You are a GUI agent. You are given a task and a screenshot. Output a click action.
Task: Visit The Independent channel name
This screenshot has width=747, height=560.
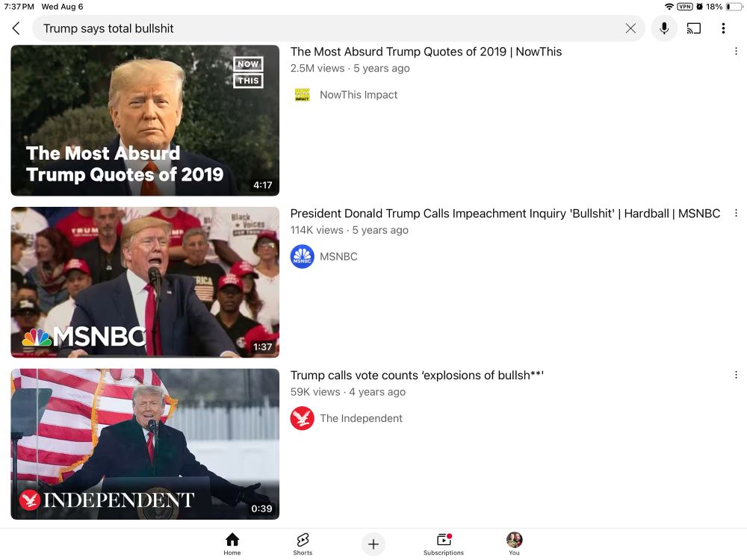361,419
